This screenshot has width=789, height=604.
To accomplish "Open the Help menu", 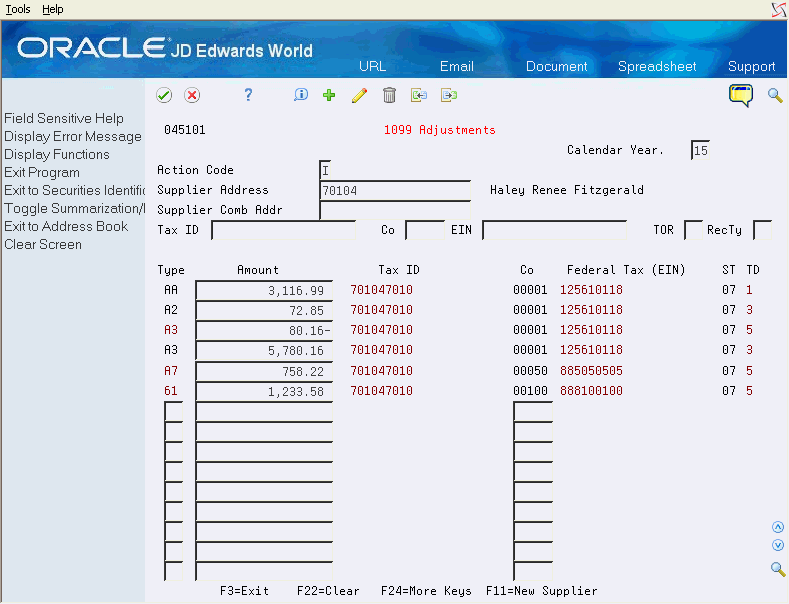I will pyautogui.click(x=53, y=9).
